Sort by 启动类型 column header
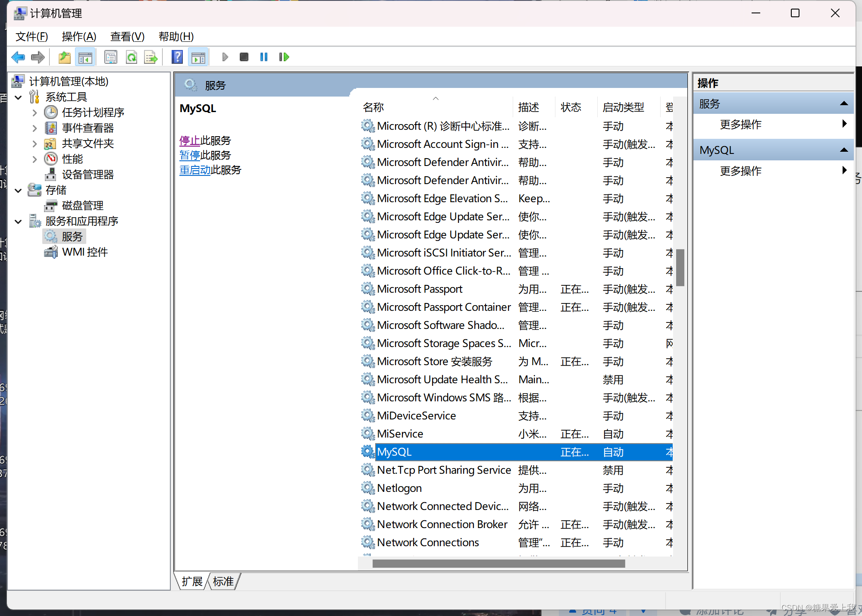 [629, 107]
